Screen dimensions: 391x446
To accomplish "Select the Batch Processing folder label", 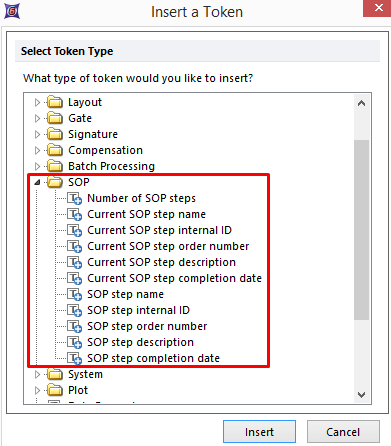I will coord(111,166).
